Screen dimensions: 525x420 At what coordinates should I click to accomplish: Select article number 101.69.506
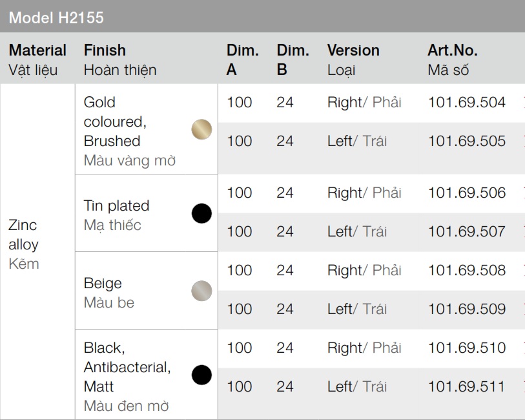466,193
